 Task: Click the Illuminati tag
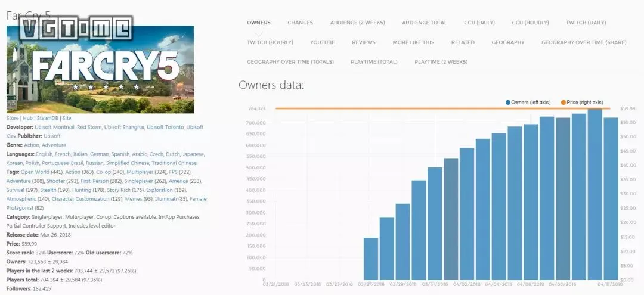166,200
